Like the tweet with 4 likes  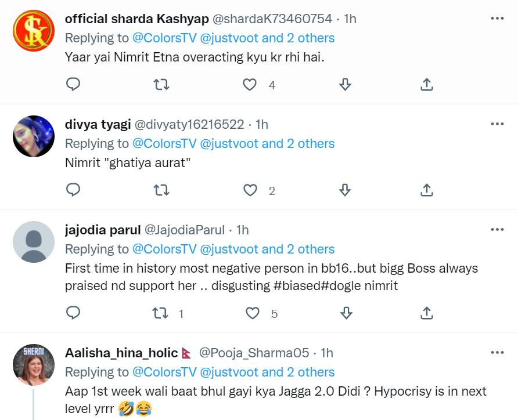point(250,85)
